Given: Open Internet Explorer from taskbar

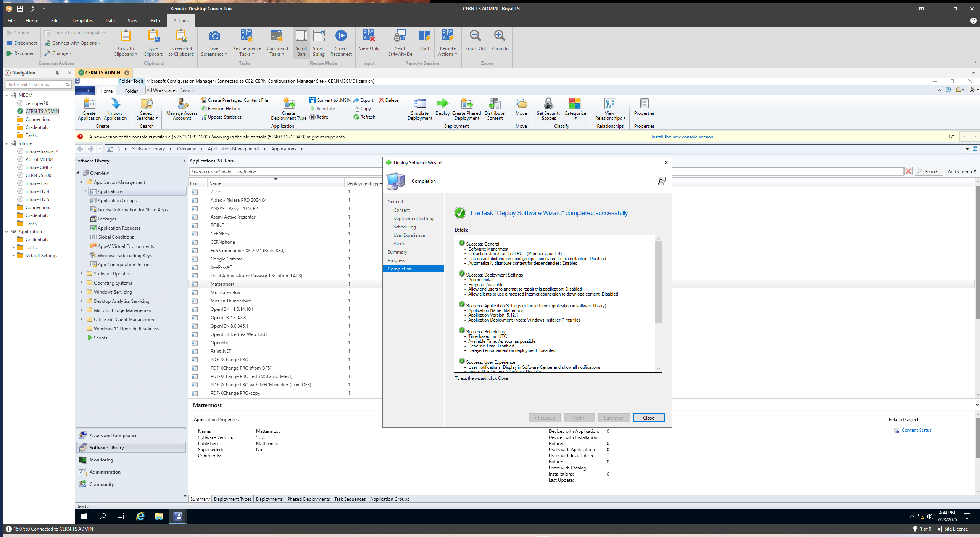Looking at the screenshot, I should tap(140, 516).
